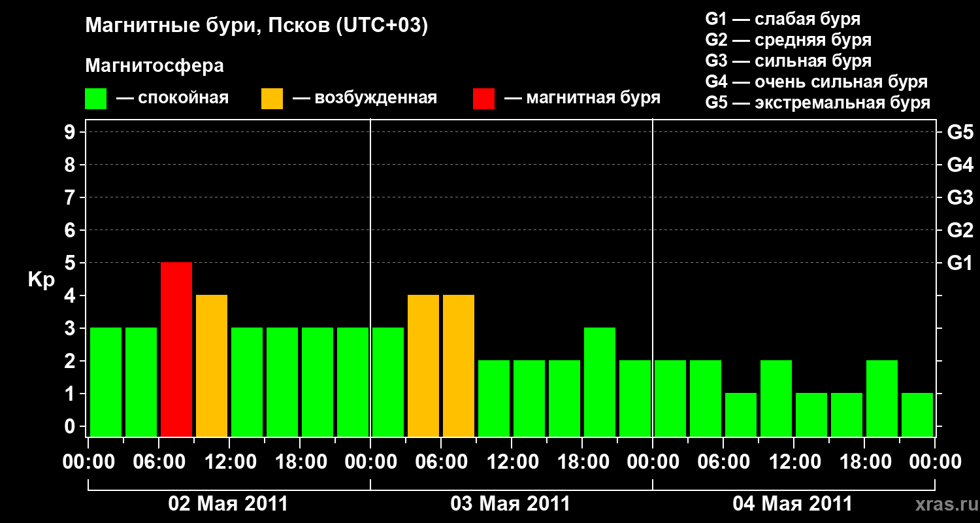Click the '— возбужденная' legend label
The width and height of the screenshot is (980, 523).
coord(365,99)
